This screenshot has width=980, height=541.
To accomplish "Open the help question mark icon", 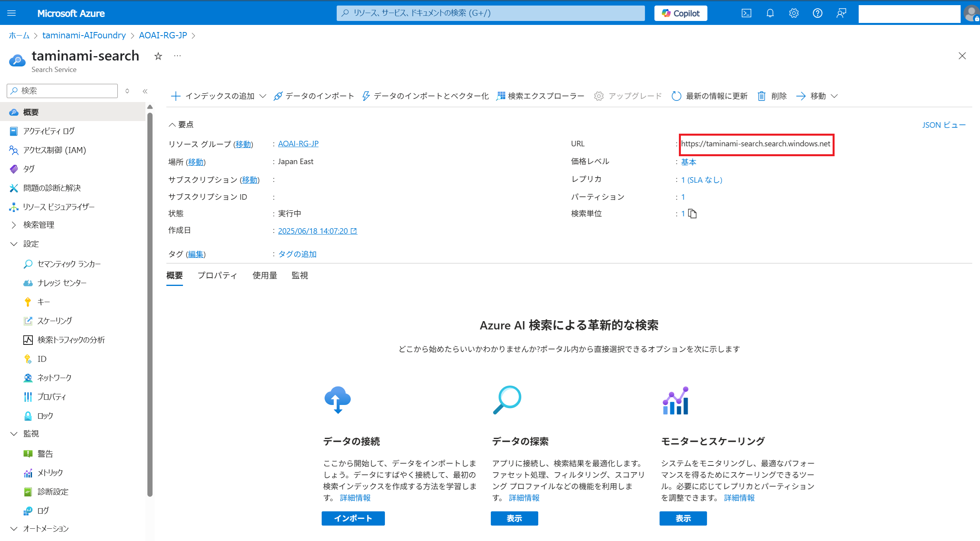I will tap(817, 13).
